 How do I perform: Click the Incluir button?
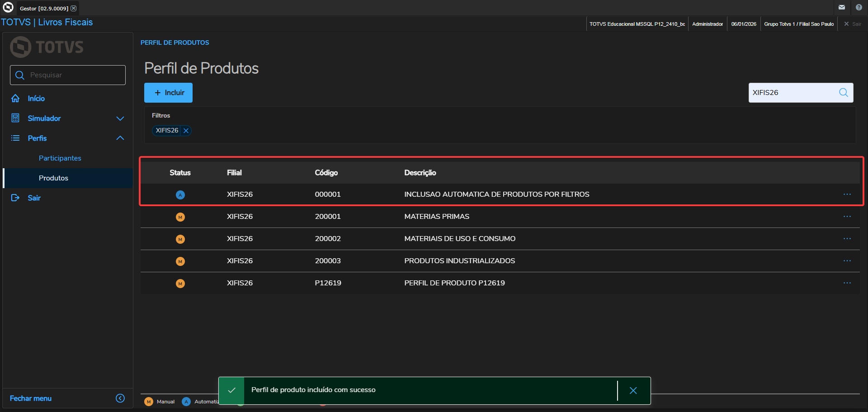point(168,93)
